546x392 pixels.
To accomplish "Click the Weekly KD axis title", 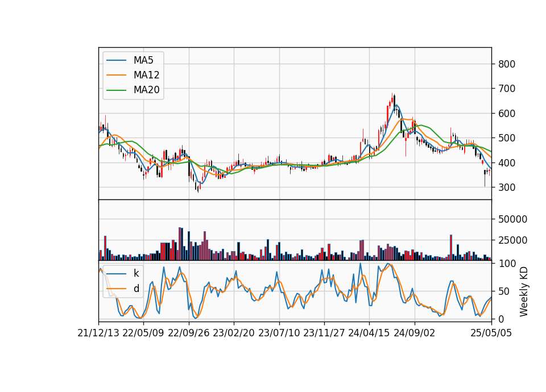I will click(x=524, y=292).
